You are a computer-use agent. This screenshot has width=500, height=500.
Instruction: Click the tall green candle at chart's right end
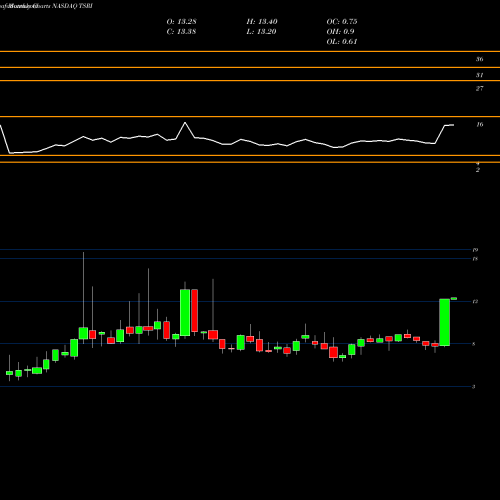[x=445, y=322]
